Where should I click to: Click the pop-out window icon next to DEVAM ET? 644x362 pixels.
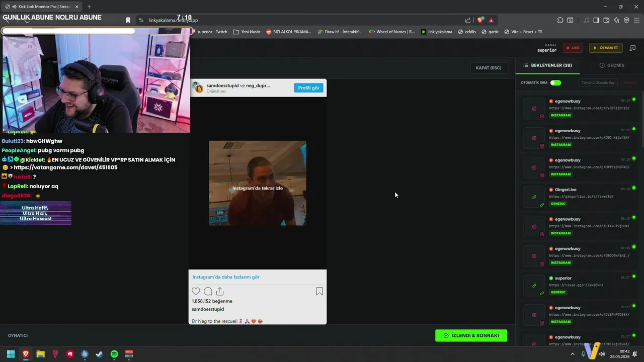point(633,48)
